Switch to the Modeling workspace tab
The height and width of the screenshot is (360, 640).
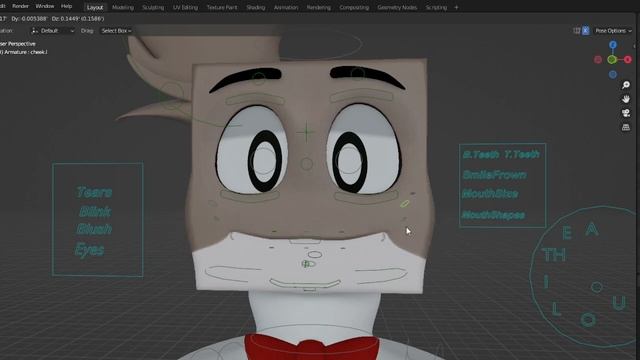click(x=122, y=7)
